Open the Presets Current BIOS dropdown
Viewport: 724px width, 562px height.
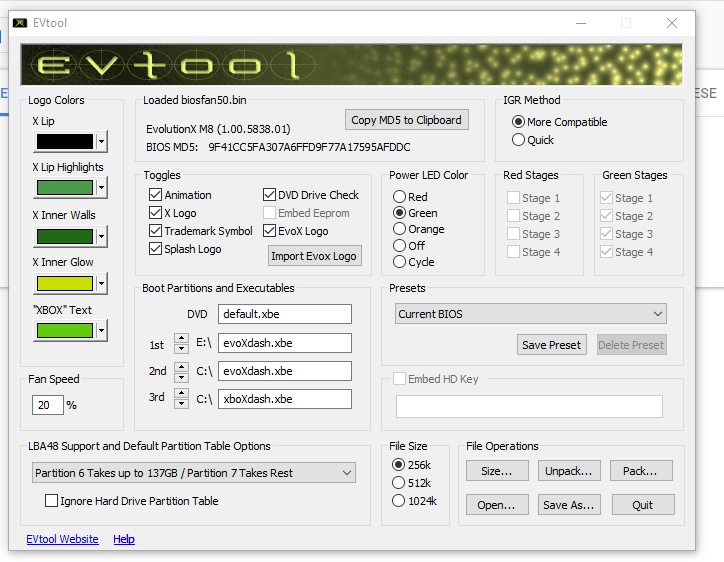(x=531, y=314)
